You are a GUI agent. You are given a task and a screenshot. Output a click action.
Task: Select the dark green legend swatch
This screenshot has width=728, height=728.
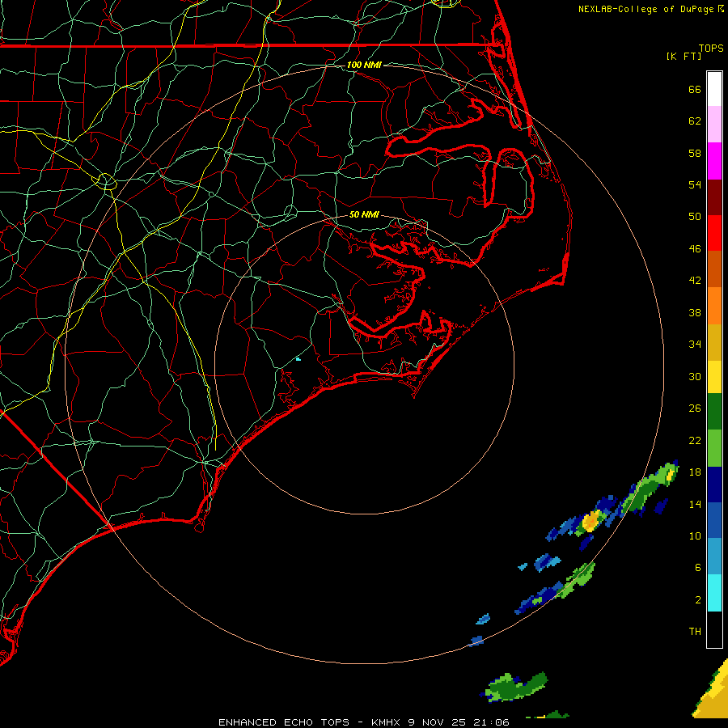pos(714,412)
